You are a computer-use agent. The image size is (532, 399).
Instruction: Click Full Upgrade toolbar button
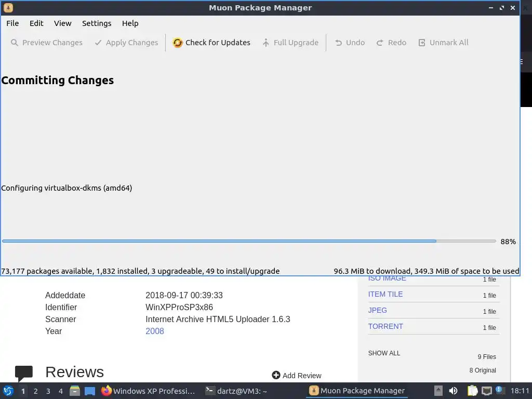290,43
